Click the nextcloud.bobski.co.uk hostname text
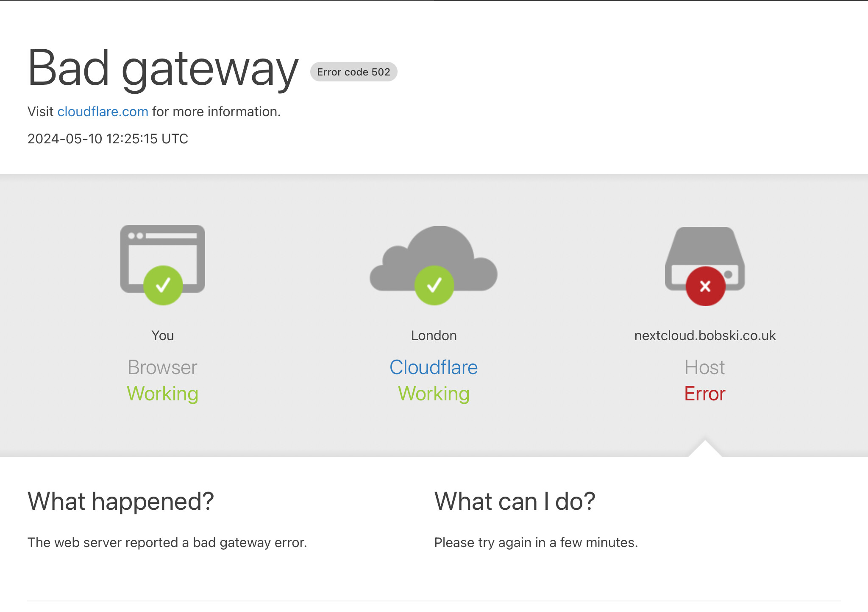This screenshot has height=612, width=868. 705,335
